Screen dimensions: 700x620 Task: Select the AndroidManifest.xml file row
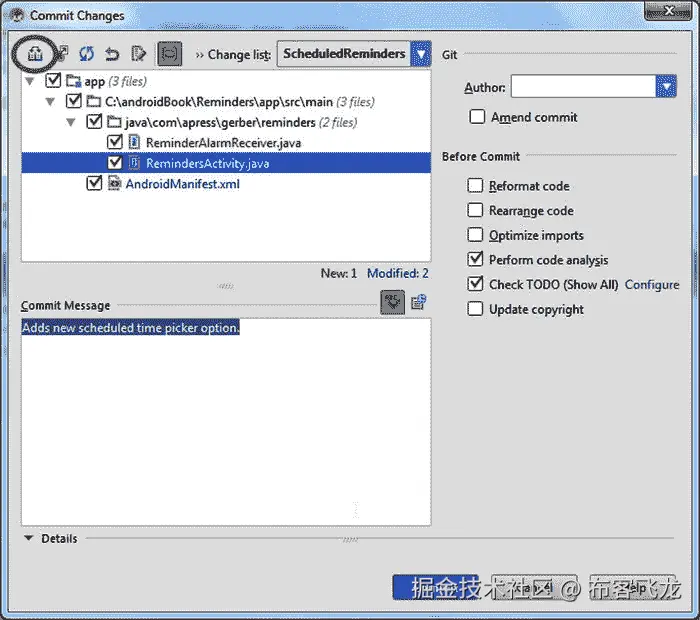click(226, 183)
